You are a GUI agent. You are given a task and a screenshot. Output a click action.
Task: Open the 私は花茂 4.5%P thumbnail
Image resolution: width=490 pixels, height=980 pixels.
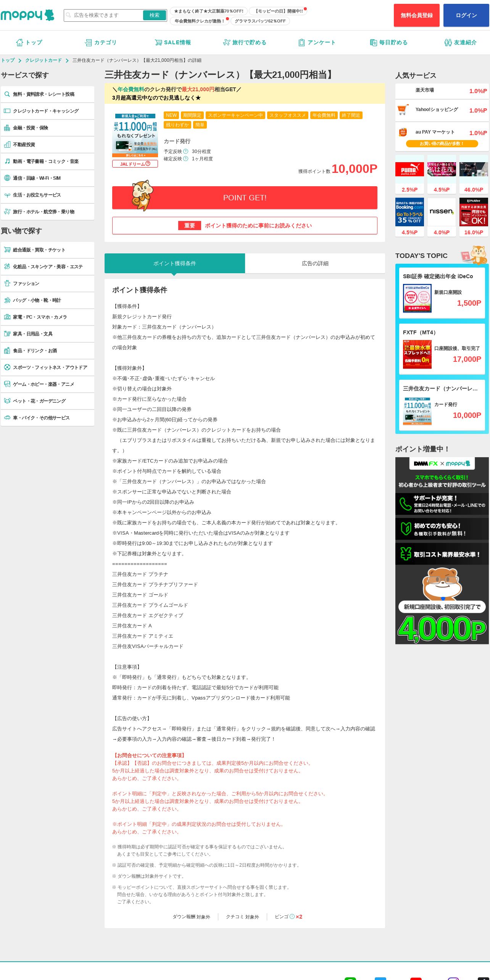442,174
